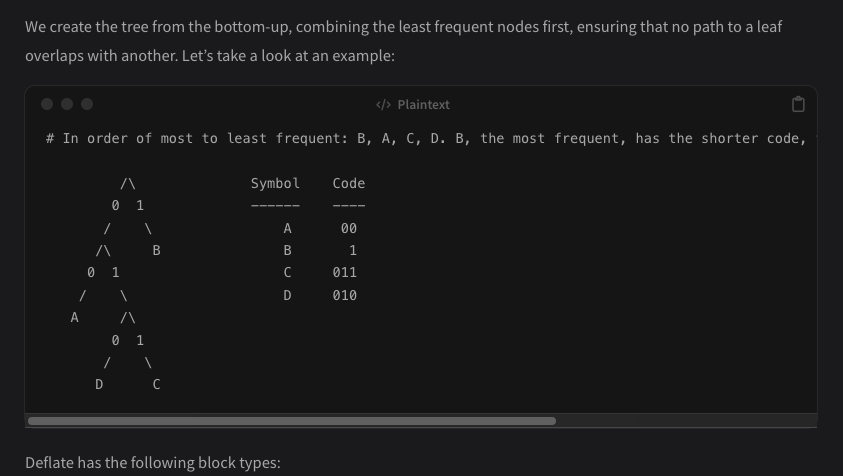Click the third window dot of code block

pos(87,104)
